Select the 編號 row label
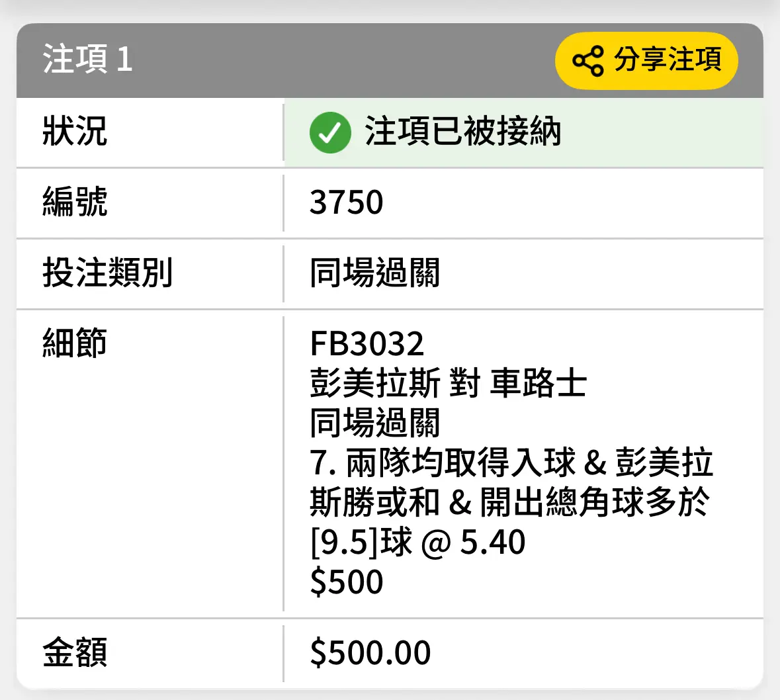 [75, 202]
